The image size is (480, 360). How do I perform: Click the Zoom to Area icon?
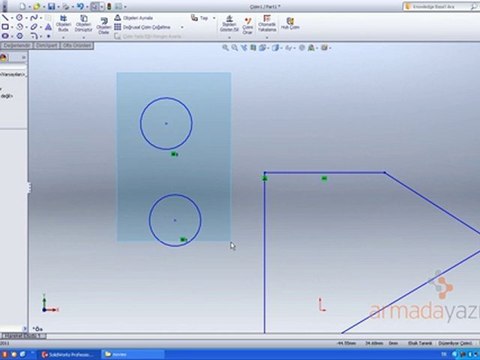click(x=235, y=48)
